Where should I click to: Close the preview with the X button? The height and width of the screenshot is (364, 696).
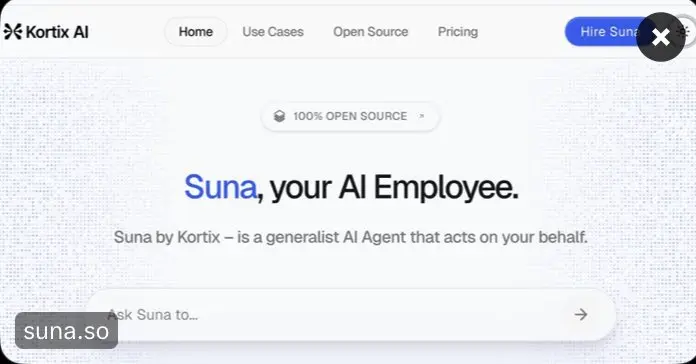[x=660, y=37]
